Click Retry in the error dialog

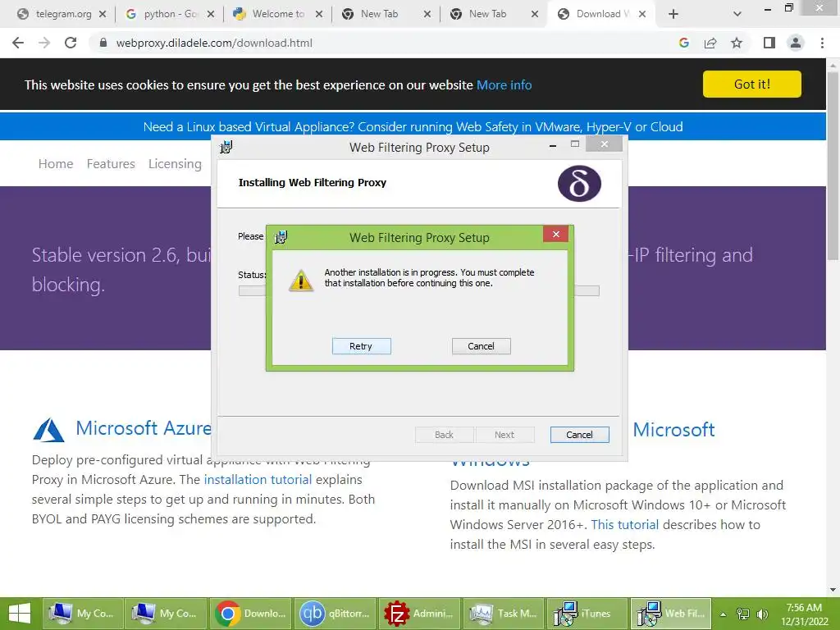[x=361, y=346]
